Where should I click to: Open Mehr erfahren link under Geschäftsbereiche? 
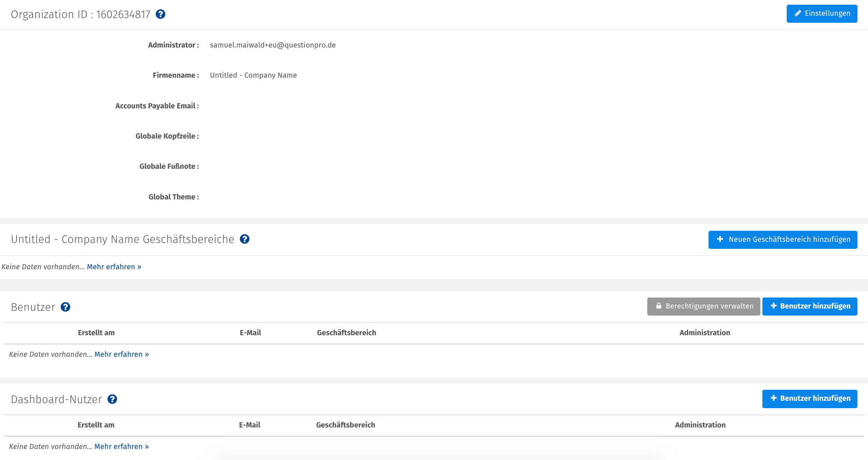pos(114,267)
